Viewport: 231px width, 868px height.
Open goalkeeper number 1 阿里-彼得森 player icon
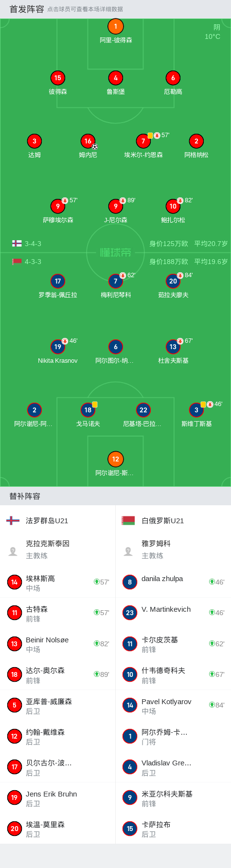pos(115,27)
